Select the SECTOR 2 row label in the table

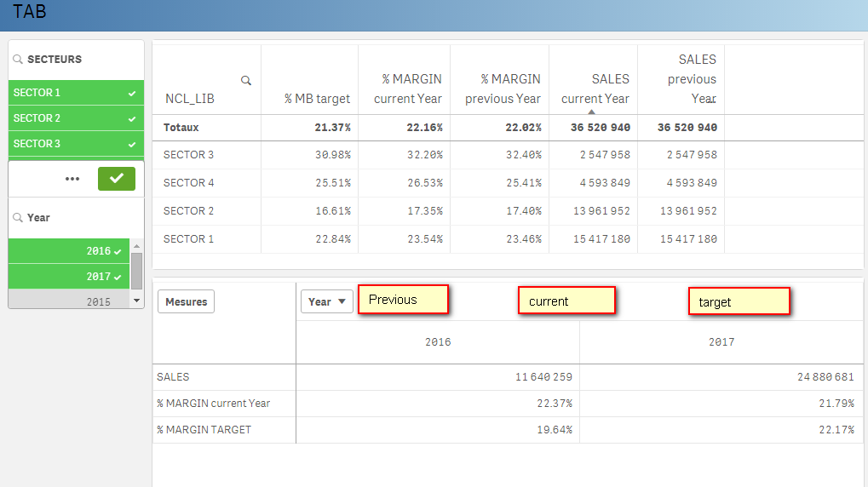point(188,211)
